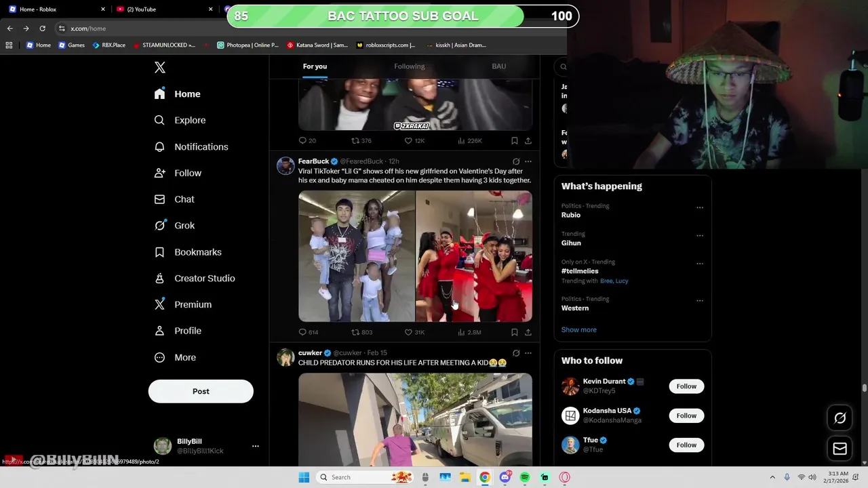Share the FearBuck post
The width and height of the screenshot is (868, 488).
(528, 332)
